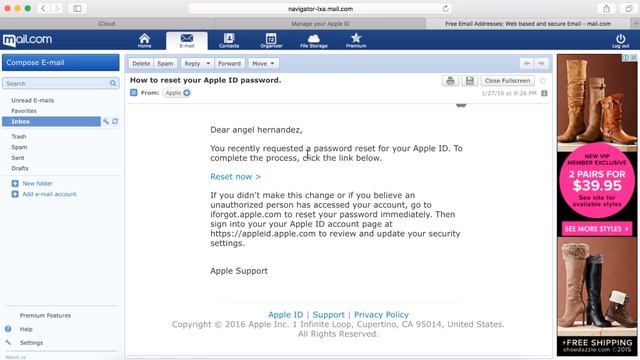Click the email details icon beside date

[544, 93]
